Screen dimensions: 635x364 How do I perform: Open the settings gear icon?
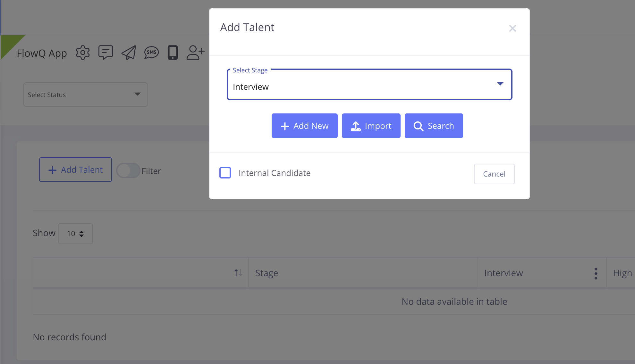pyautogui.click(x=83, y=53)
